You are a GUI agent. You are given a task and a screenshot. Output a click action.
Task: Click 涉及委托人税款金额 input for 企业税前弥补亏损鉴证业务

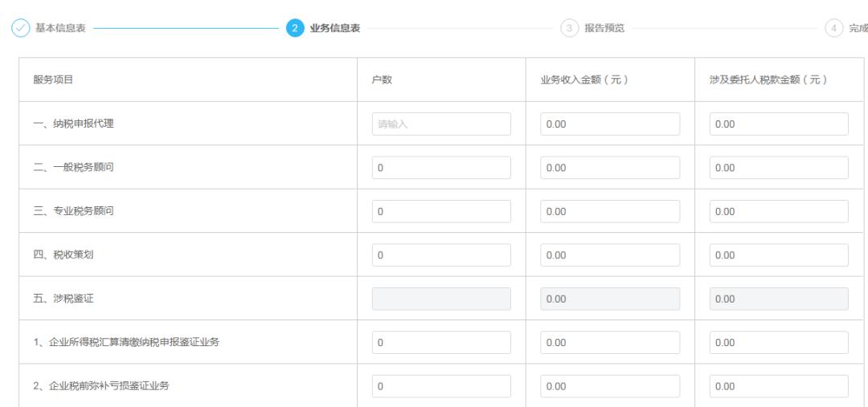[x=779, y=386]
